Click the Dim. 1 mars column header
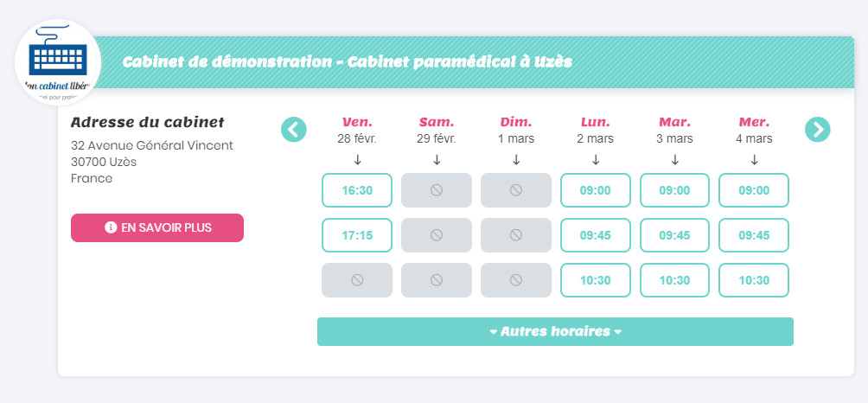Screen dimensions: 868x403 coord(516,130)
